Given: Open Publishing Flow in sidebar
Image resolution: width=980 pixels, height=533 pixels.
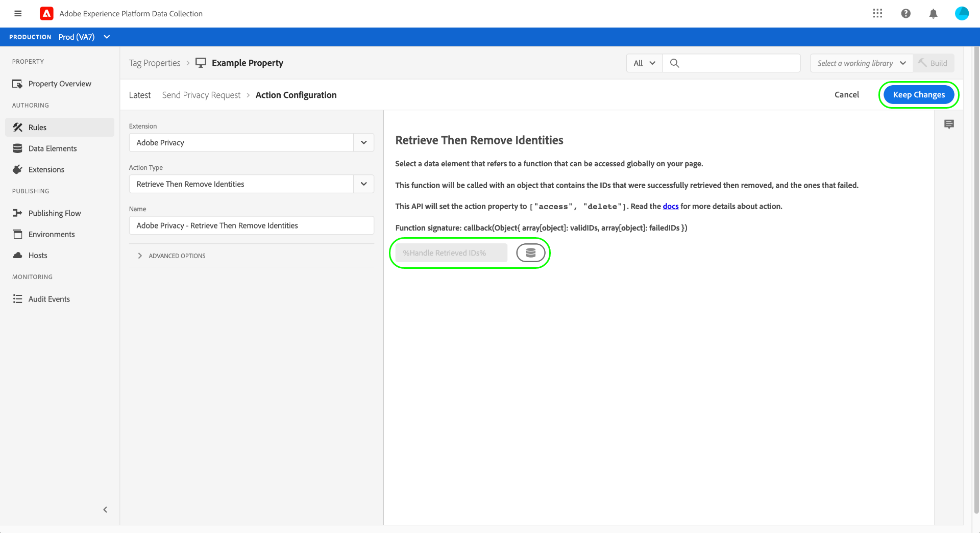Looking at the screenshot, I should [x=55, y=213].
